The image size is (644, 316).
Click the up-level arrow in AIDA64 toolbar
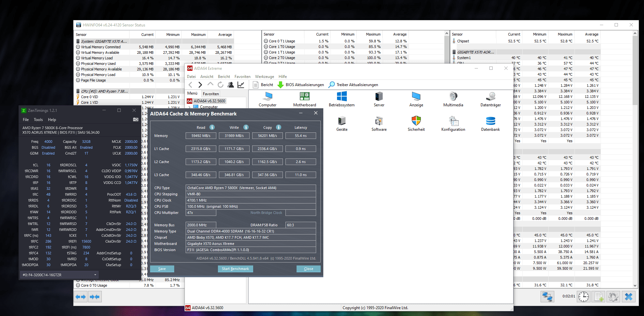point(210,85)
